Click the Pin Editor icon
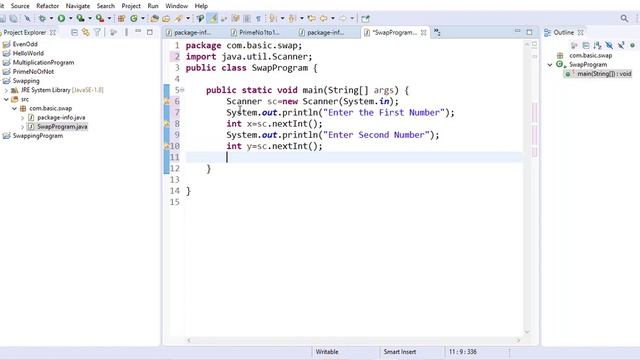 coord(365,18)
